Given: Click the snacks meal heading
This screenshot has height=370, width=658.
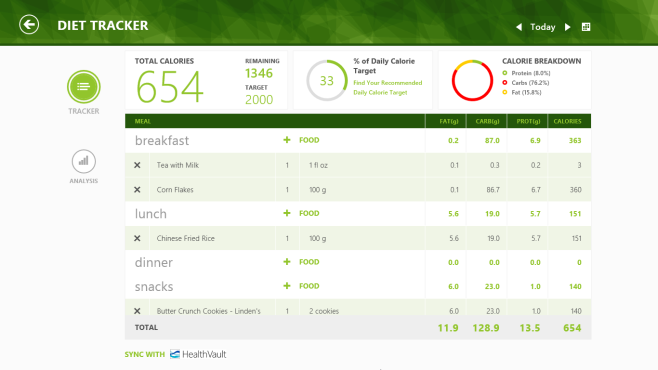Looking at the screenshot, I should point(154,287).
